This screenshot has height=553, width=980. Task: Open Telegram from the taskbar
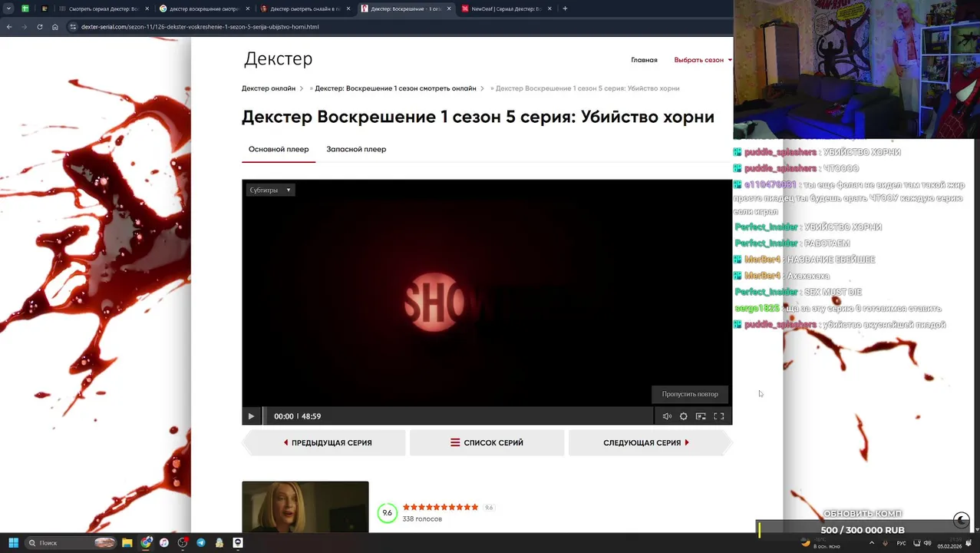[x=201, y=542]
